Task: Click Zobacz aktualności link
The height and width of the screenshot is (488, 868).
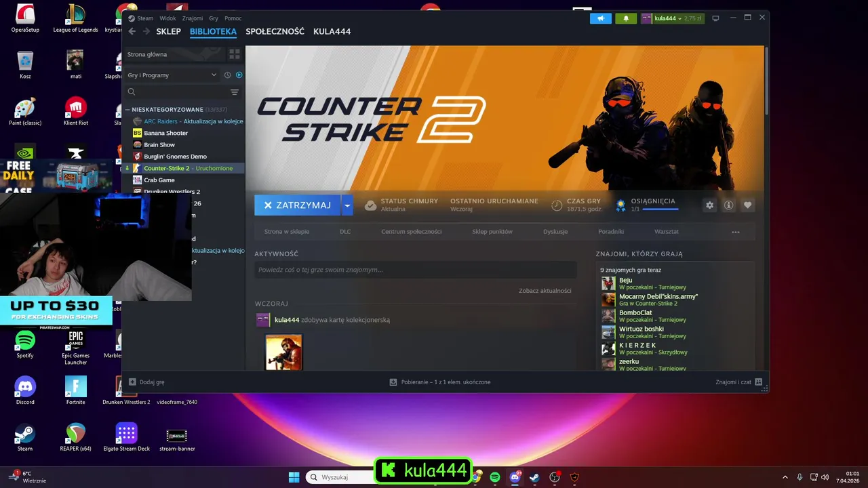Action: 545,291
